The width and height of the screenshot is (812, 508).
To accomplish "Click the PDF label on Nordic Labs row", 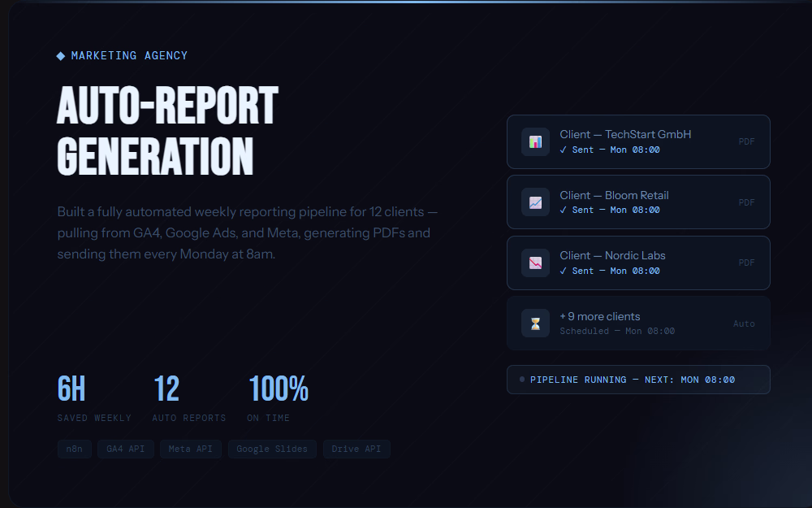I will point(746,263).
